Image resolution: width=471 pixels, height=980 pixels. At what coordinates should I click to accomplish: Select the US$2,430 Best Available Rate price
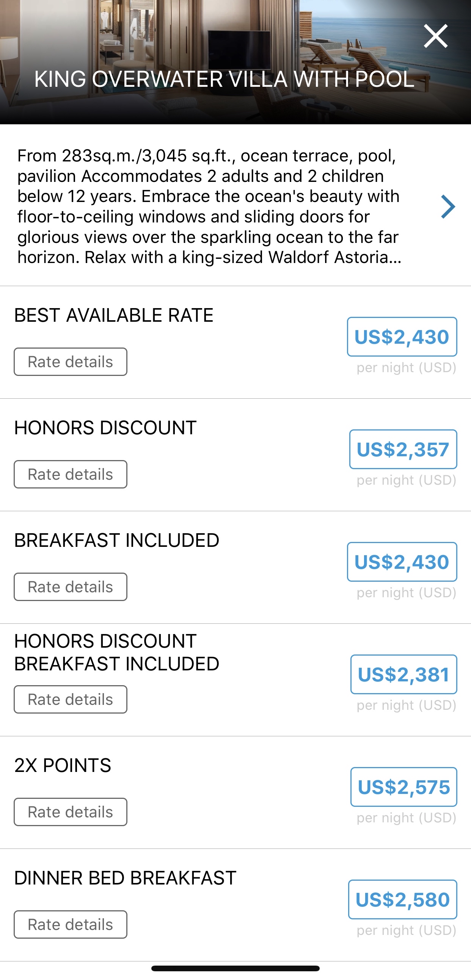pos(402,337)
